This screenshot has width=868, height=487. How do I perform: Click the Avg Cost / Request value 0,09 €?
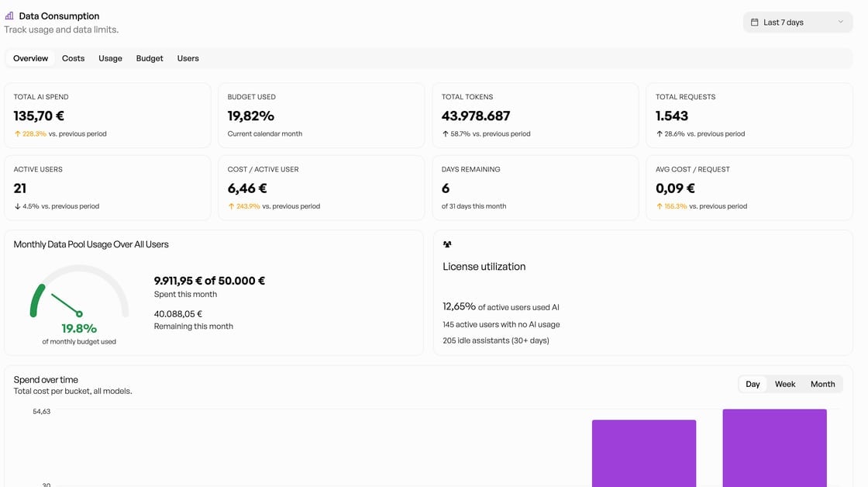tap(675, 188)
